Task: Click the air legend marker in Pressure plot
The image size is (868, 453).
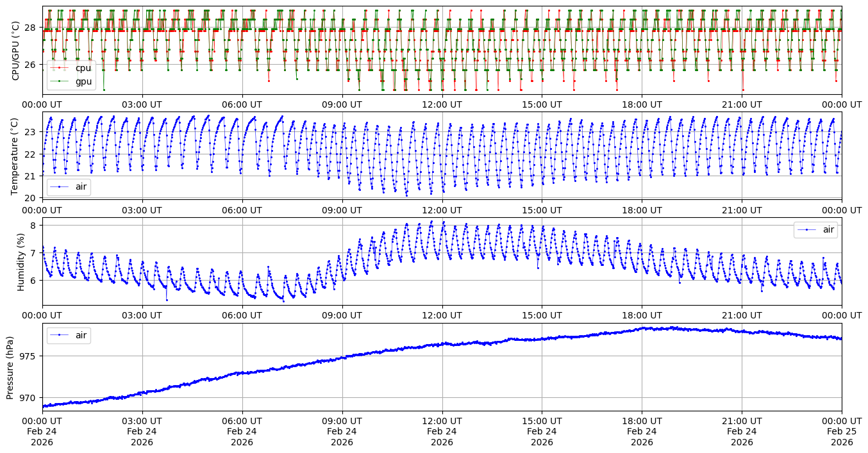Action: click(x=60, y=334)
